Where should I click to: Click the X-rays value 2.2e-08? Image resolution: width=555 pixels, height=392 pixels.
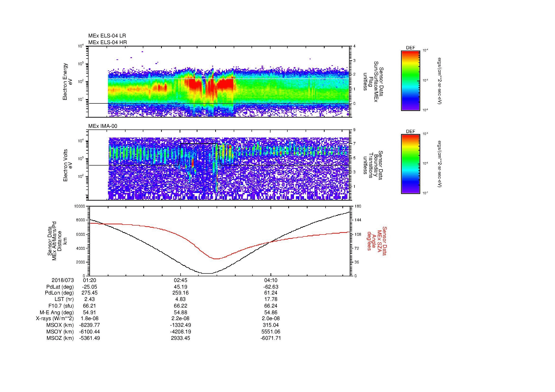[181, 318]
